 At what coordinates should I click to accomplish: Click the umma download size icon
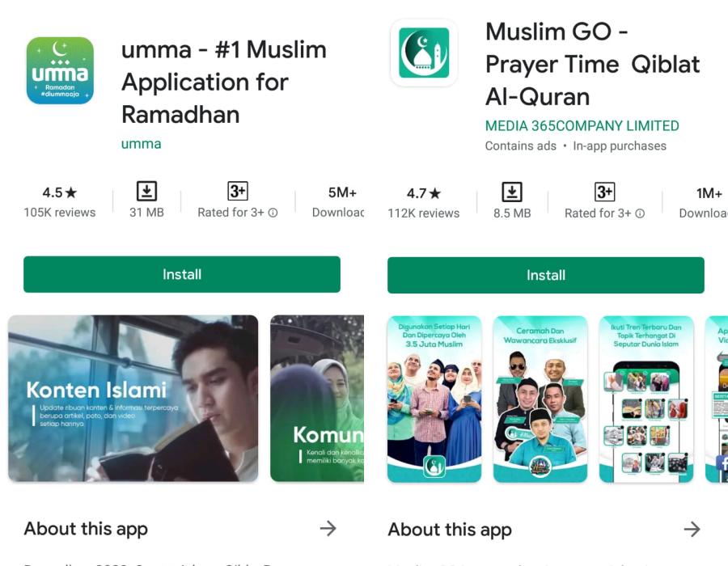[146, 191]
